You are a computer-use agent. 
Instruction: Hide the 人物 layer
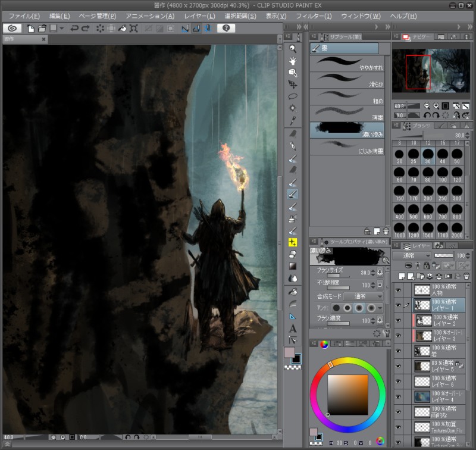point(398,289)
